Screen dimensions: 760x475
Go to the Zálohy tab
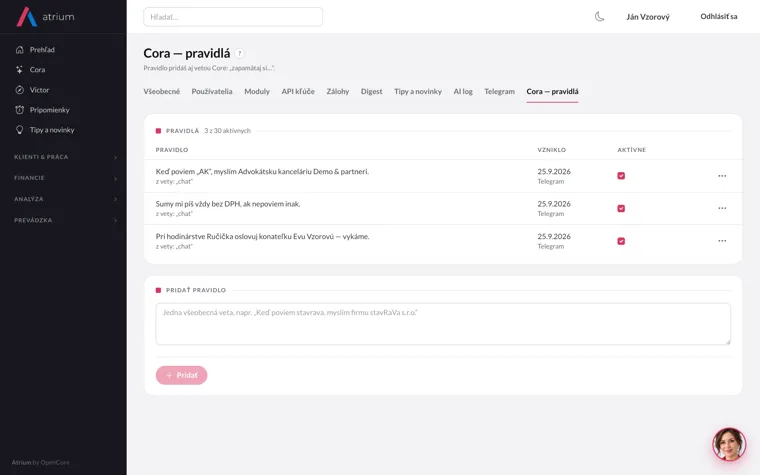338,91
